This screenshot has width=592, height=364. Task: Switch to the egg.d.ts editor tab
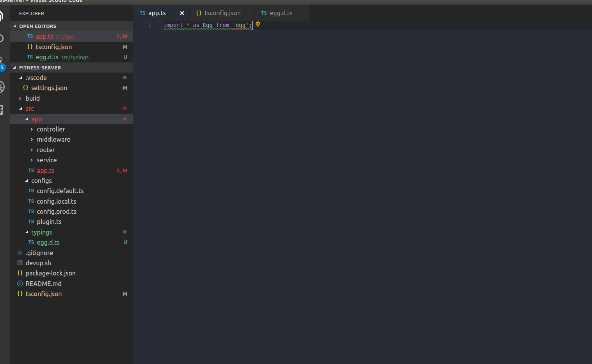click(282, 12)
